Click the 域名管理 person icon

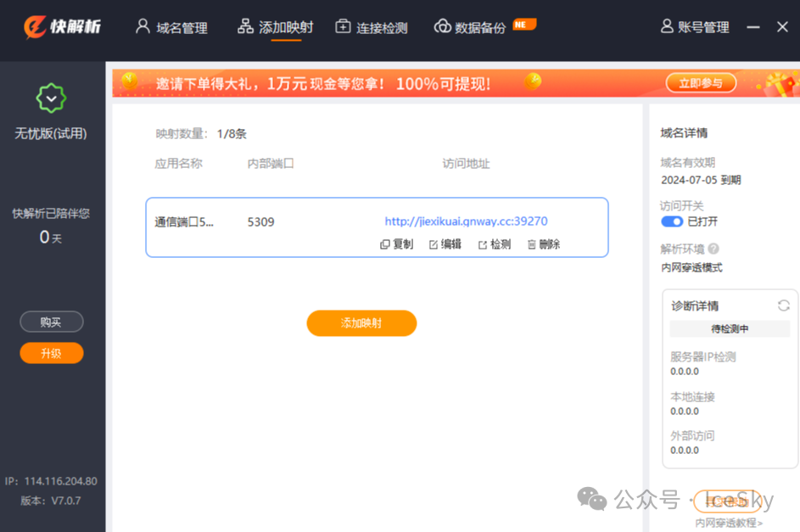click(x=143, y=26)
